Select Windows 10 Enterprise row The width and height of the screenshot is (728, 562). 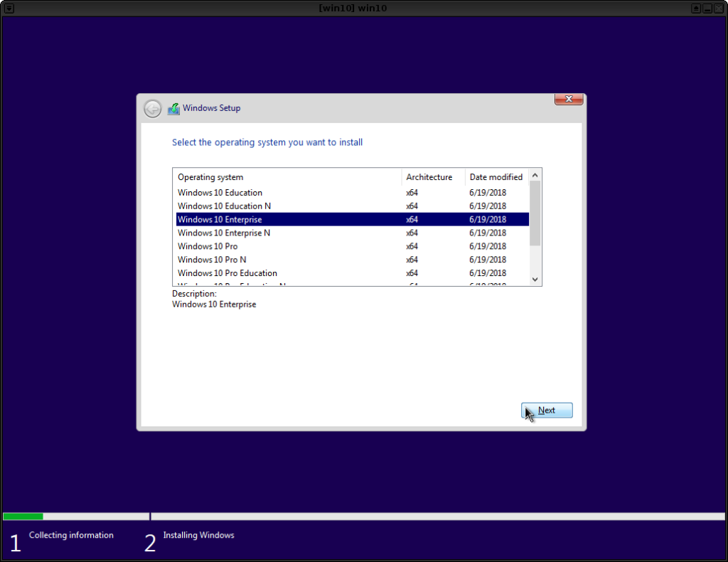click(353, 219)
